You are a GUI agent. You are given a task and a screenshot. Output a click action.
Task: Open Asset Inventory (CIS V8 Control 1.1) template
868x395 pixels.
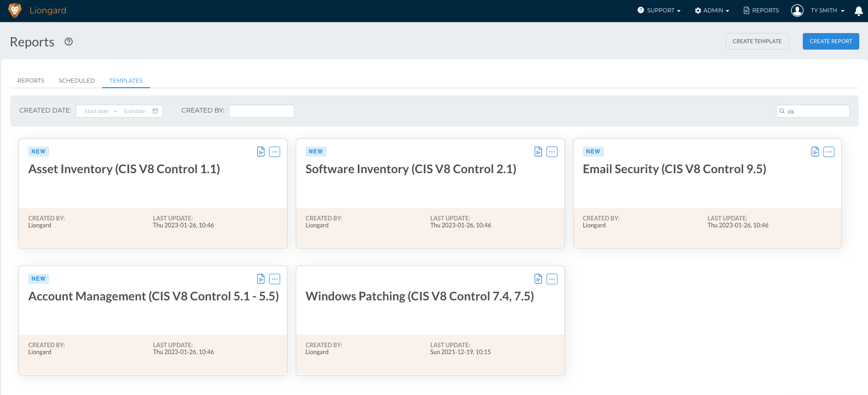pyautogui.click(x=124, y=169)
